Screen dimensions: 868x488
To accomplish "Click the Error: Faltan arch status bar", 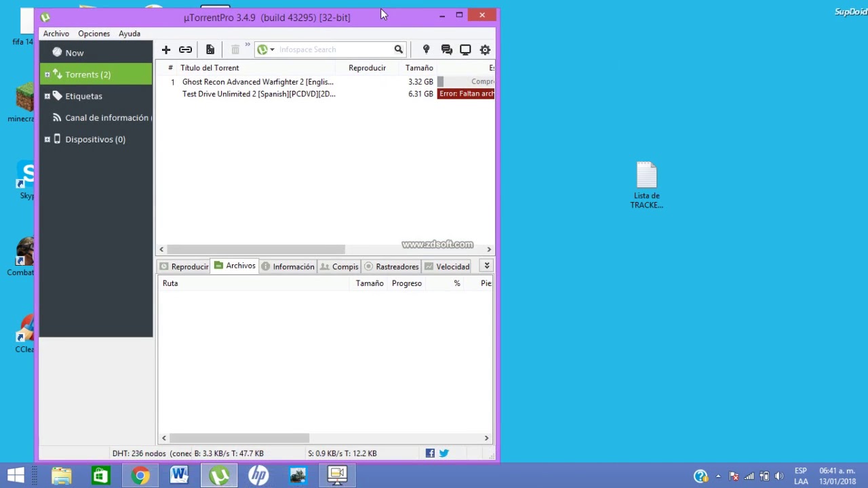I will click(x=466, y=94).
